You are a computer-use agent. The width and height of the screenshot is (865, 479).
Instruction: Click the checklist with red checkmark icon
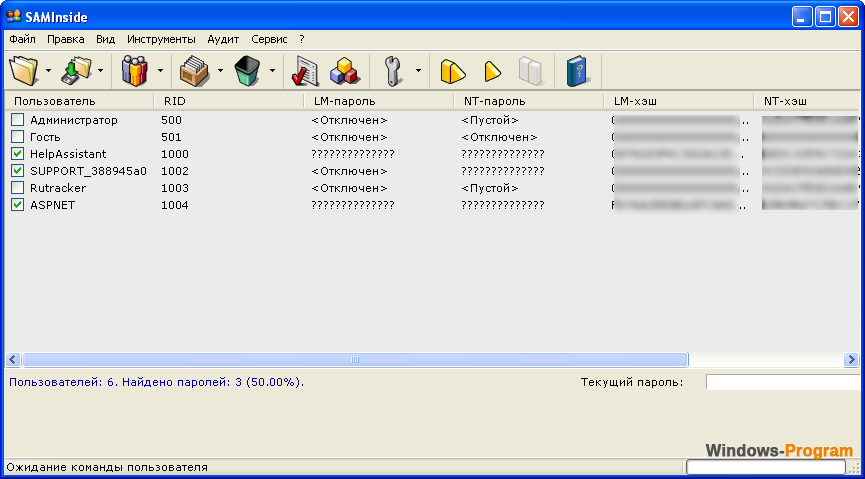point(306,71)
